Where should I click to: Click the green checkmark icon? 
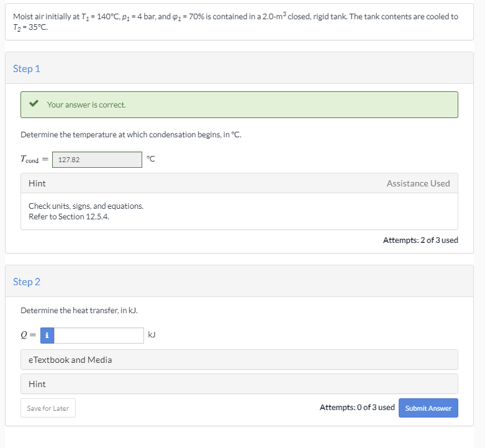click(35, 104)
